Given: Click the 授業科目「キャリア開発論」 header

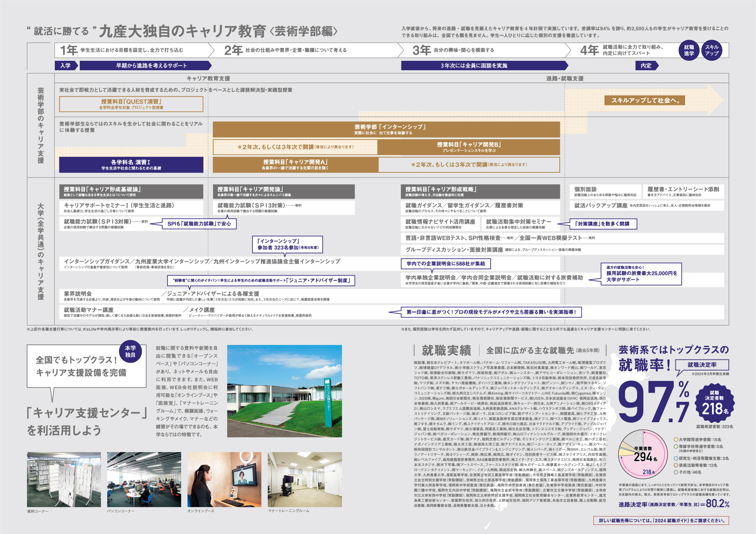Looking at the screenshot, I should (x=284, y=191).
